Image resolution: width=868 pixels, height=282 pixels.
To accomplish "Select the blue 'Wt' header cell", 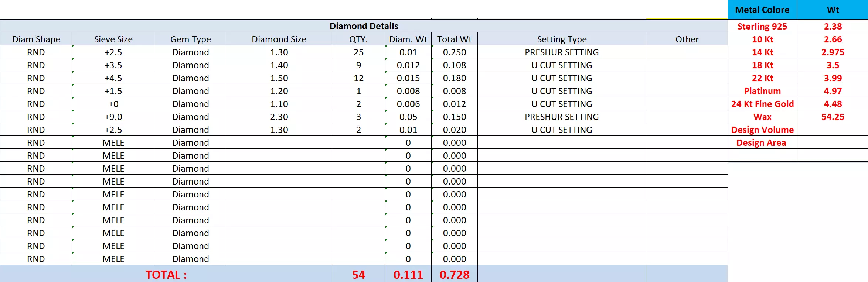I will click(833, 10).
